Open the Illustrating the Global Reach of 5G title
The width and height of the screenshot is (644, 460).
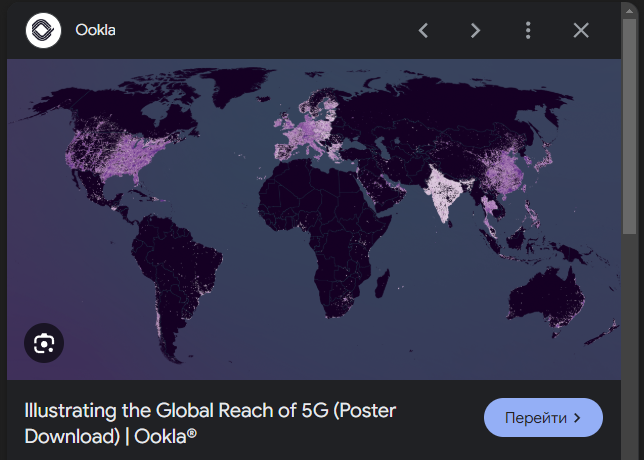pos(210,423)
